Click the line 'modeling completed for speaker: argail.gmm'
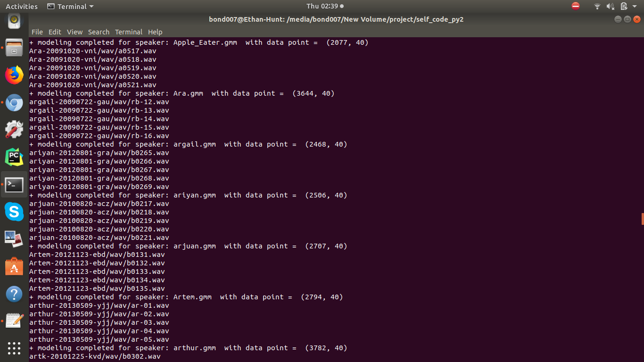The image size is (644, 362). [x=188, y=144]
